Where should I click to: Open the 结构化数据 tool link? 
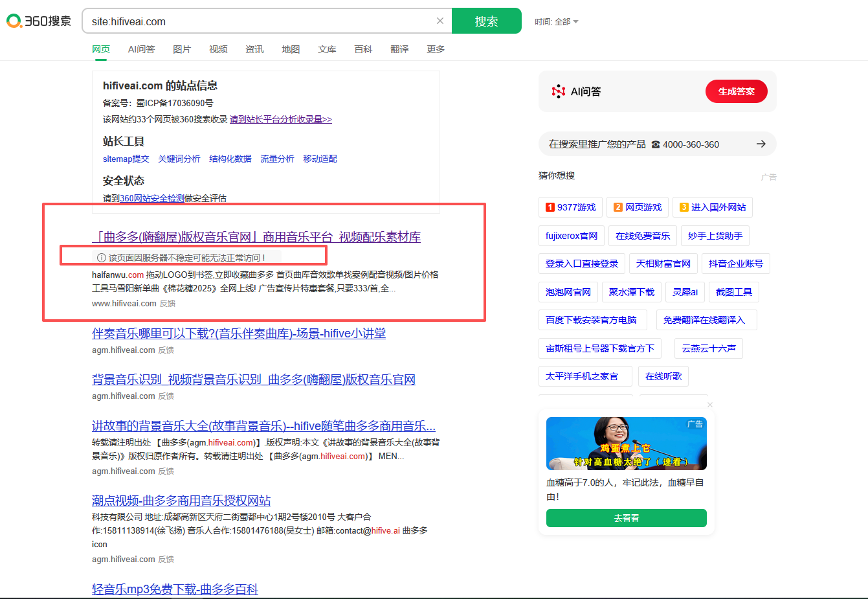coord(230,159)
